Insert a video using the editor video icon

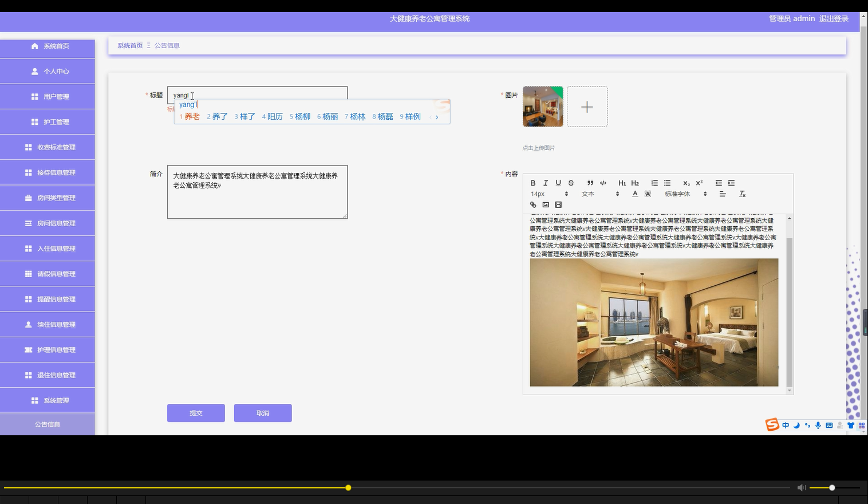tap(558, 205)
